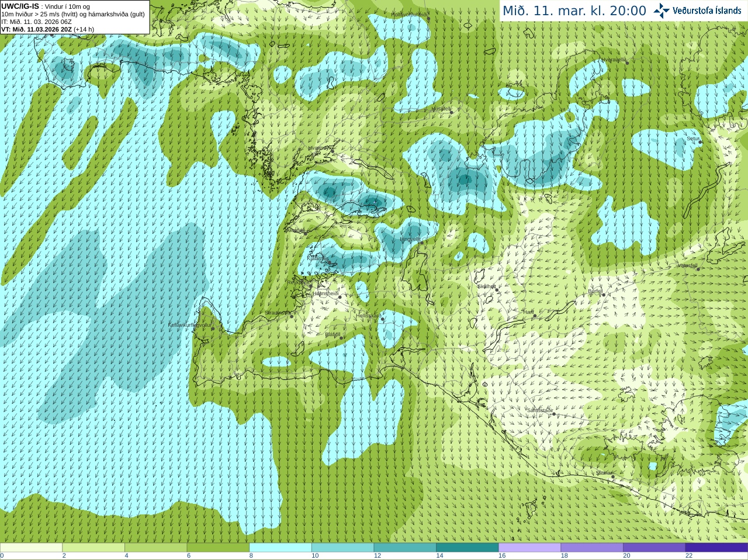Viewport: 748px width, 560px height.
Task: Click the Skálholt station dot
Action: tap(497, 289)
